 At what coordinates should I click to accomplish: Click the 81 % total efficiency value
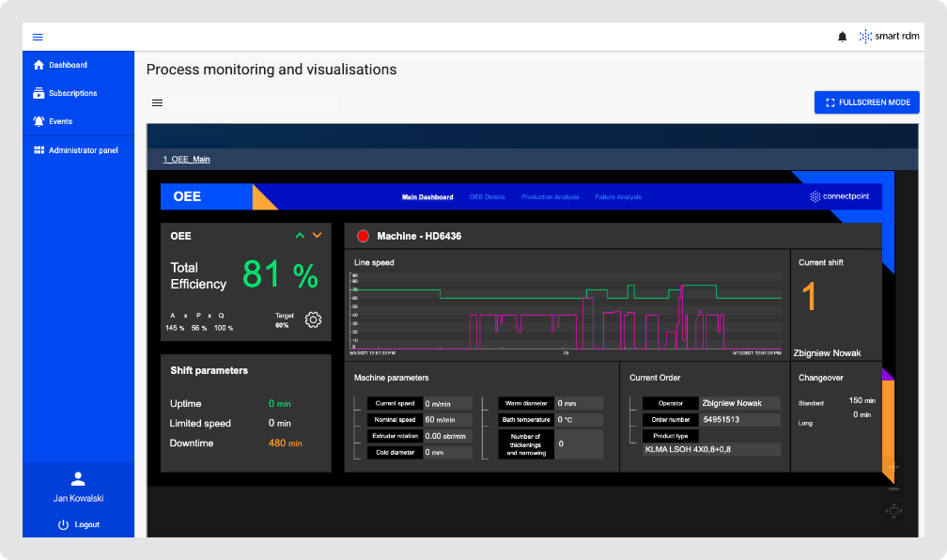(280, 275)
